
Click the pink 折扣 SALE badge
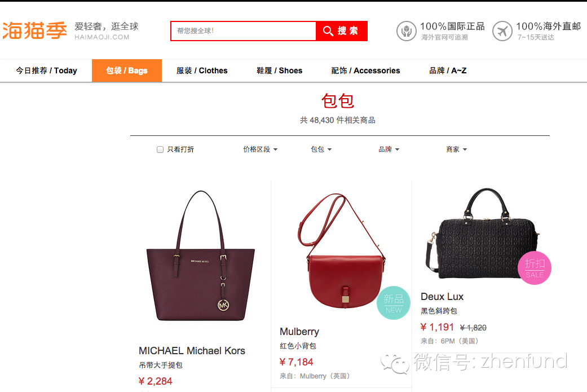(x=534, y=268)
